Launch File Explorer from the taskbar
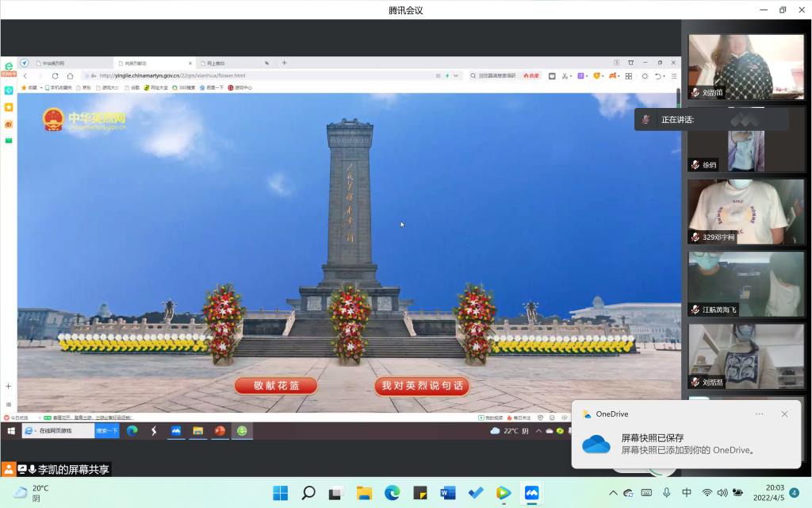 click(364, 493)
